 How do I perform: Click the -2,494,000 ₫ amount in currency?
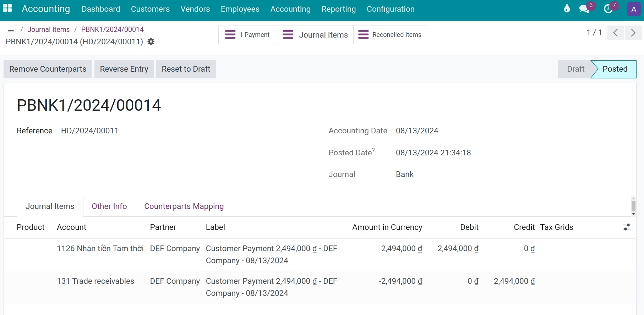[400, 281]
